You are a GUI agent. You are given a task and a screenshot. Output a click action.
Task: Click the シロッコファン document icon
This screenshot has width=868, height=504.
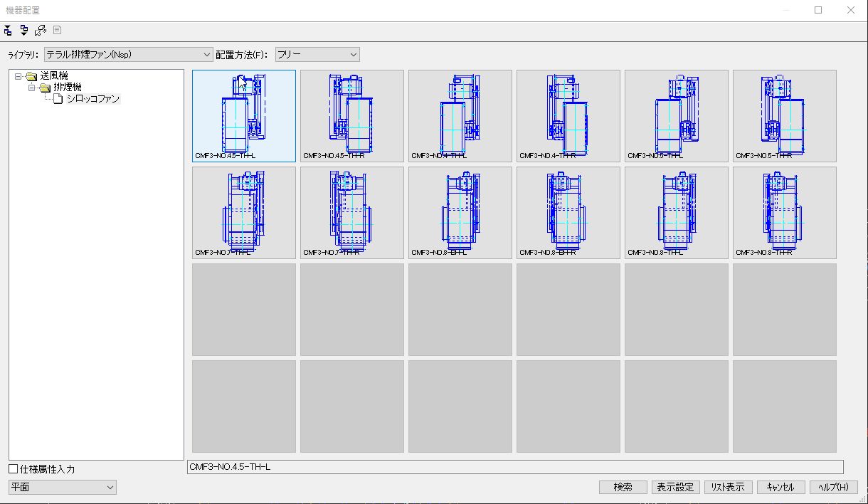58,99
